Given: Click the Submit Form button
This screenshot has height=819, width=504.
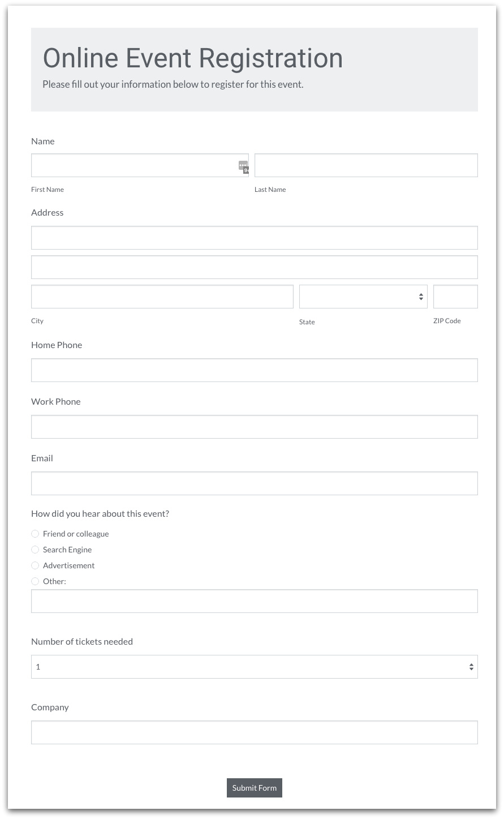Looking at the screenshot, I should click(255, 788).
